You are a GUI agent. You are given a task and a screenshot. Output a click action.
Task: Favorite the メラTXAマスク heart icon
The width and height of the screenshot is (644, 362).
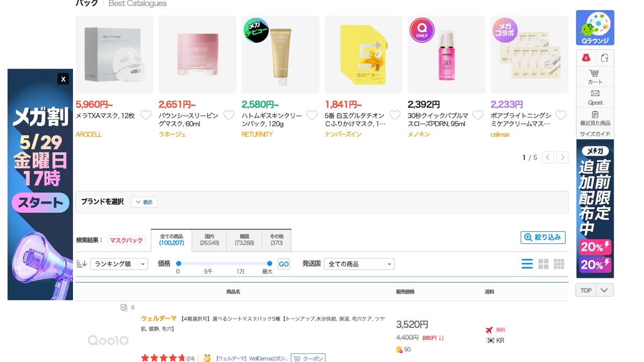point(145,115)
